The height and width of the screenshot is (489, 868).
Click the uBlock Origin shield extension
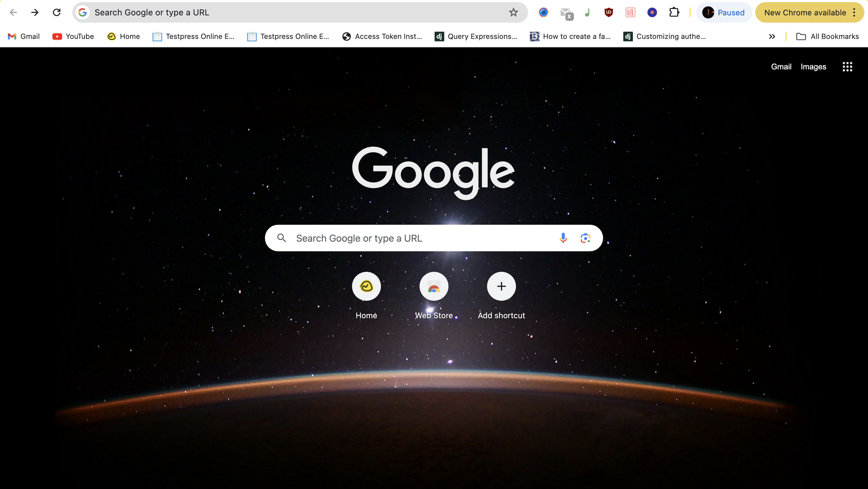609,12
